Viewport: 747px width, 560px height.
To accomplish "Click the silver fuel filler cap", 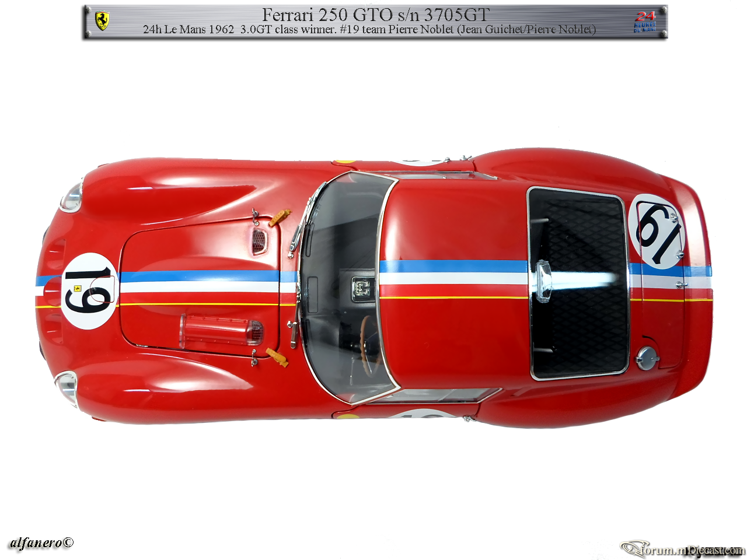I will 647,359.
